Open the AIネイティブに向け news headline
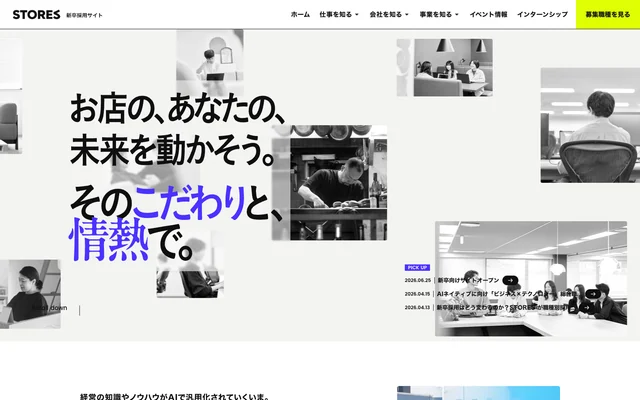The image size is (640, 400). (x=507, y=294)
